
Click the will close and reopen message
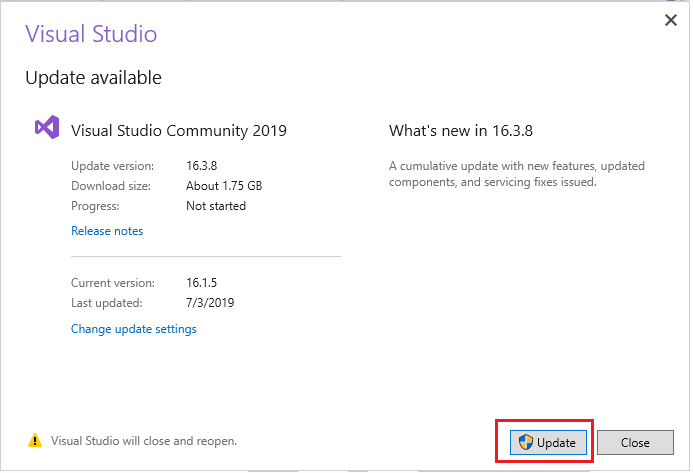coord(144,441)
